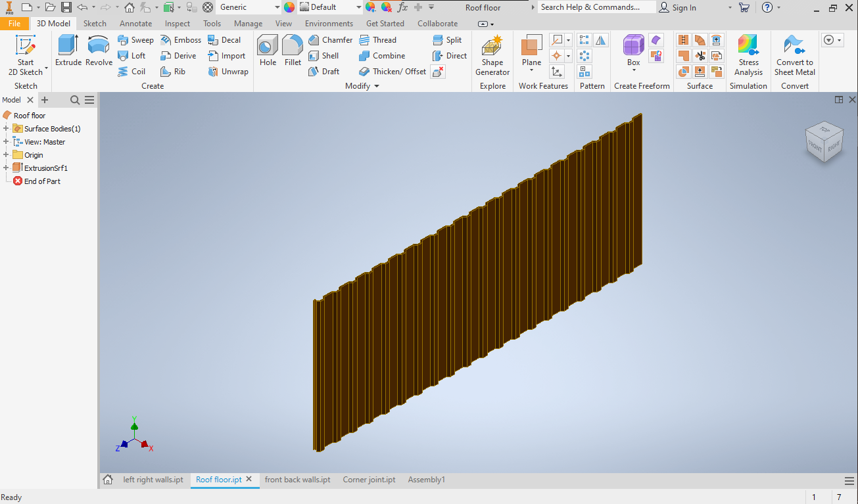Open the Appearance color wheel
This screenshot has height=504, width=858.
coord(289,7)
